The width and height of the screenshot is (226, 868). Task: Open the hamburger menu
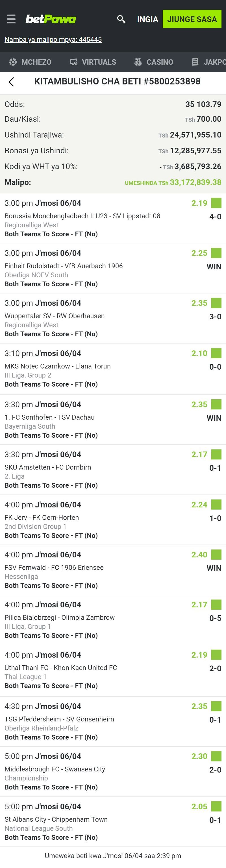(11, 19)
